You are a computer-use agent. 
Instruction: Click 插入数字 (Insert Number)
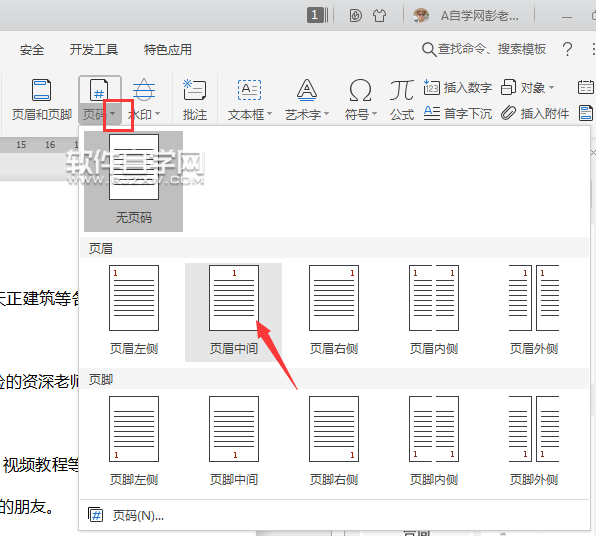[458, 88]
